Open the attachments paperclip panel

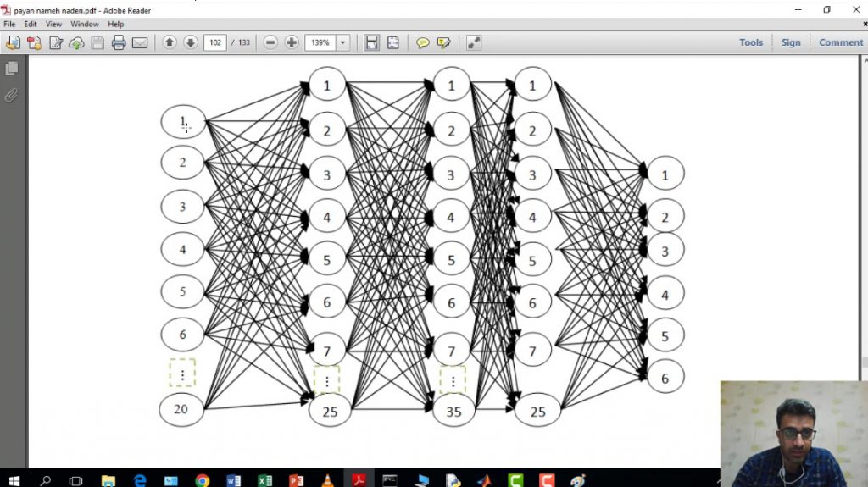point(12,95)
